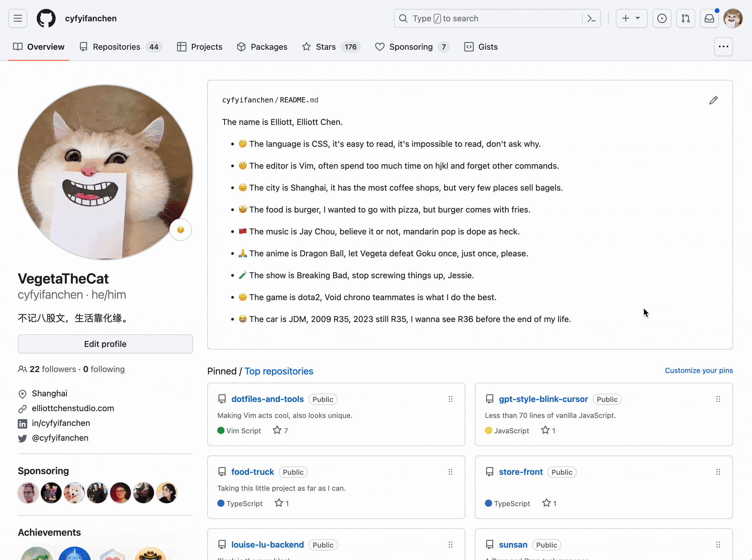Viewport: 752px width, 560px height.
Task: Open the Pull requests icon in header
Action: point(685,18)
